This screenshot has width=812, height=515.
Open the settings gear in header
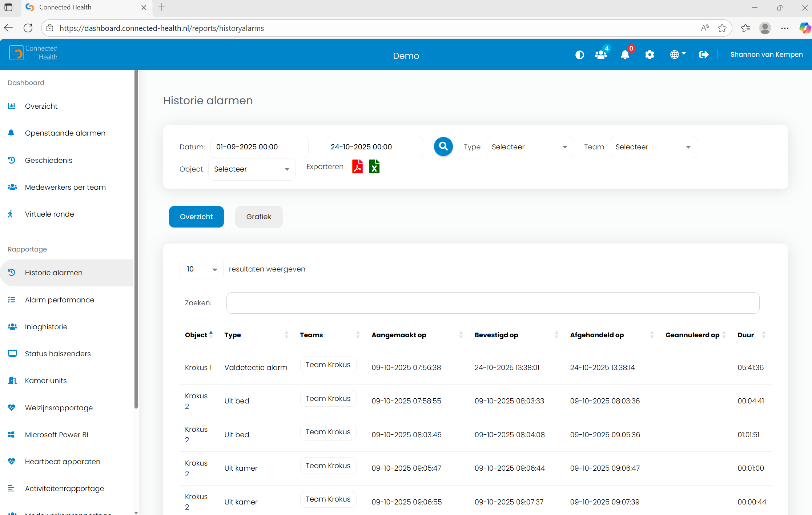pos(650,55)
